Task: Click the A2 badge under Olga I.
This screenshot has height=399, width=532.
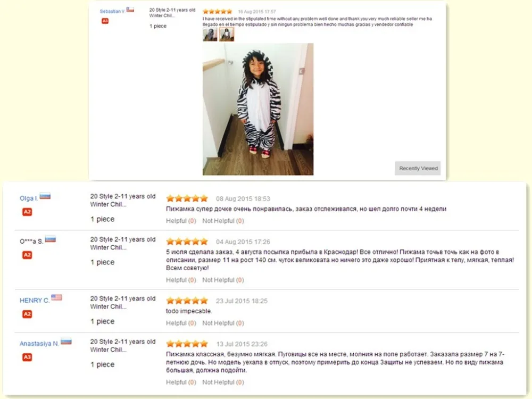Action: [27, 212]
